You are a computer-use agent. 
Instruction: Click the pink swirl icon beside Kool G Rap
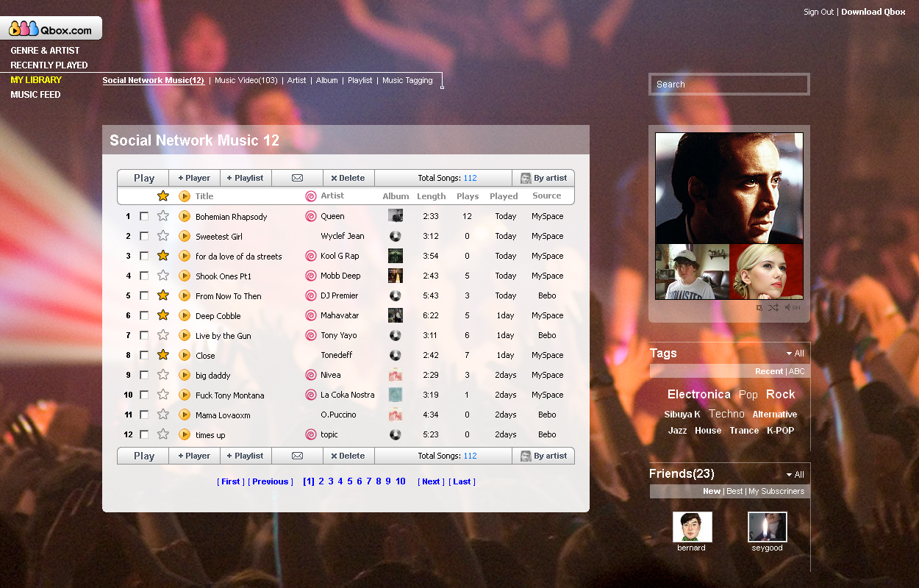[311, 256]
